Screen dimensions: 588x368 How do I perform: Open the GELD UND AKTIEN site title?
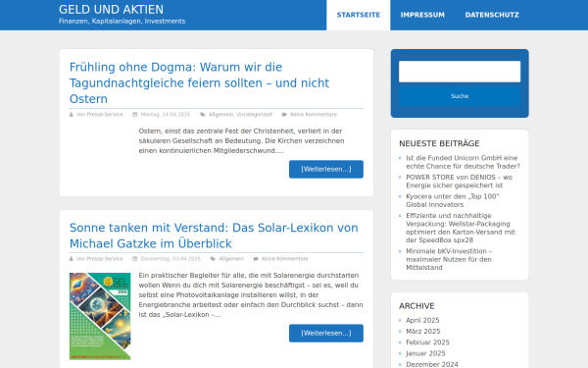click(111, 10)
